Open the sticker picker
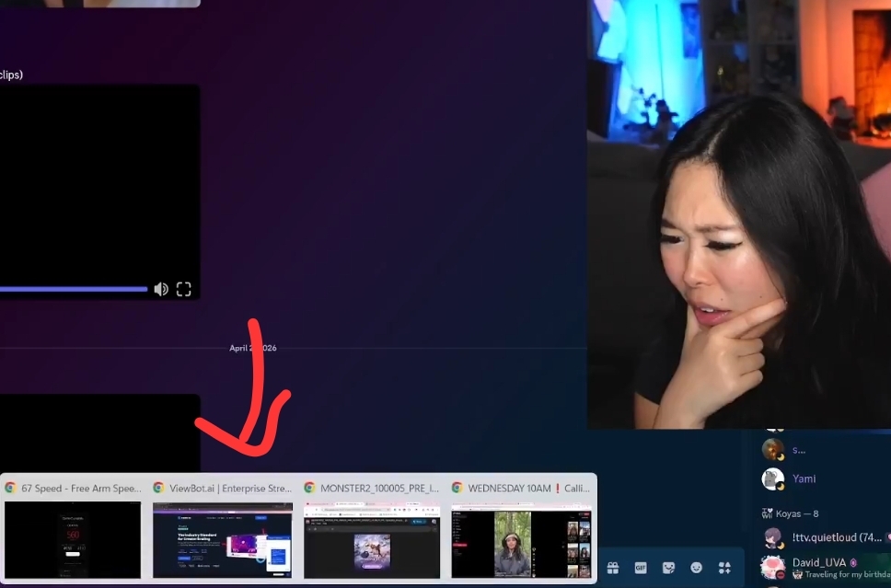Image resolution: width=891 pixels, height=588 pixels. pyautogui.click(x=668, y=568)
